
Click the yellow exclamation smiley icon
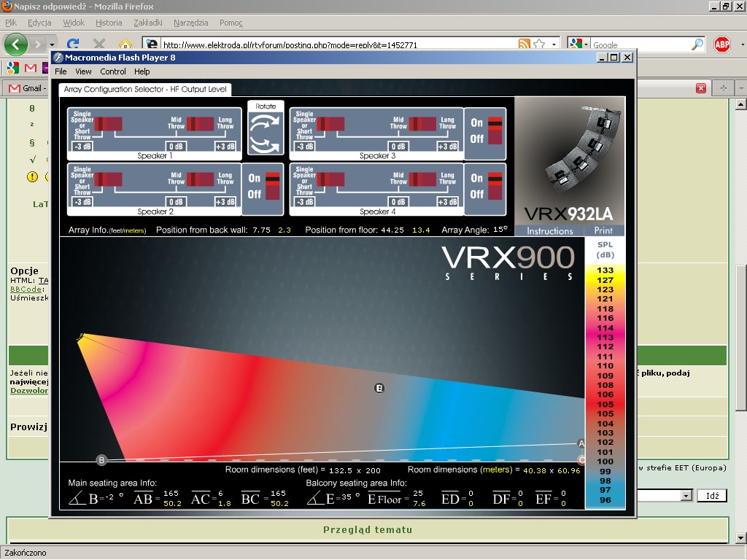coord(32,176)
